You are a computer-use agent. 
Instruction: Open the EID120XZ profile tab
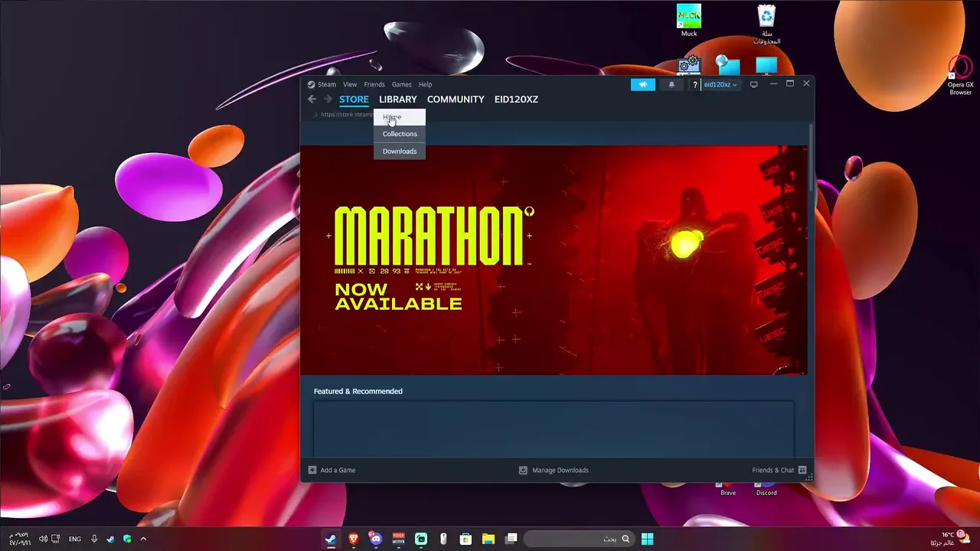[516, 99]
